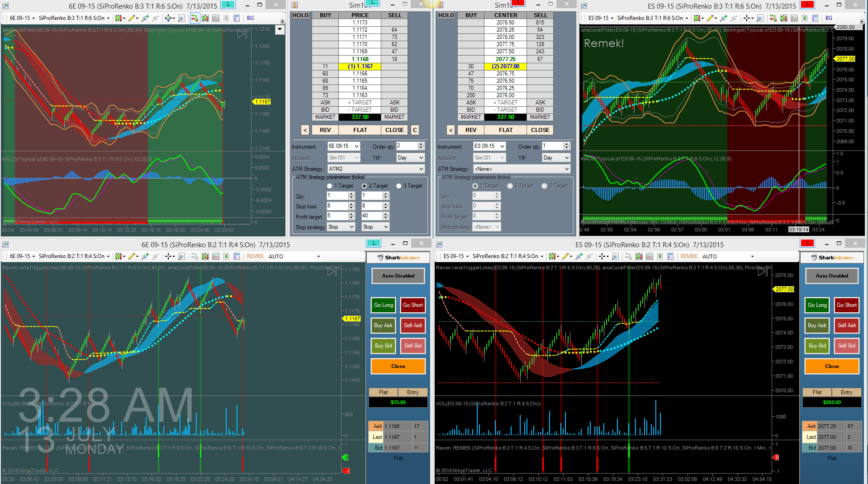Toggle Chart Trader icon in 6E B:3 chart toolbar
The width and height of the screenshot is (868, 484).
[x=194, y=18]
